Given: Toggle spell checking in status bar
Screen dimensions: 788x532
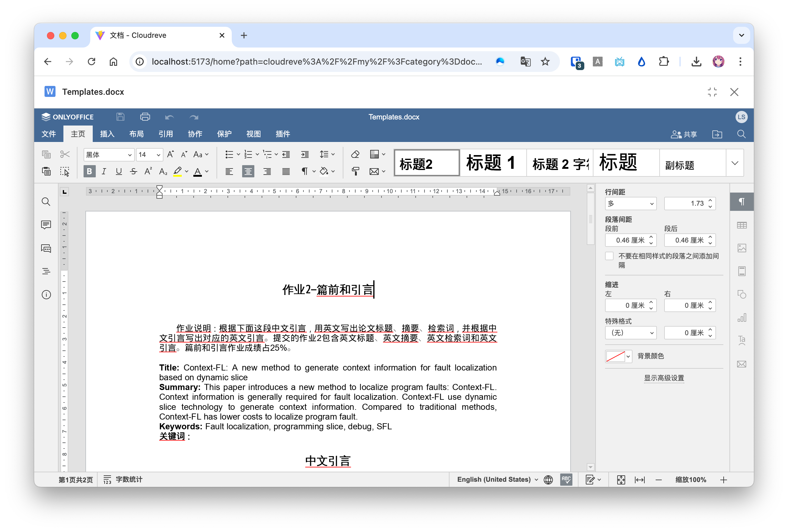Looking at the screenshot, I should [x=566, y=480].
